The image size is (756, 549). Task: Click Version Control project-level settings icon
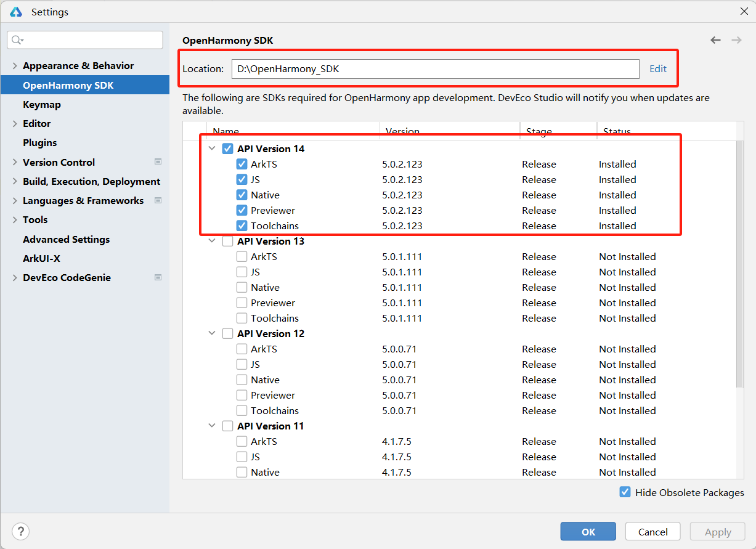[x=158, y=162]
